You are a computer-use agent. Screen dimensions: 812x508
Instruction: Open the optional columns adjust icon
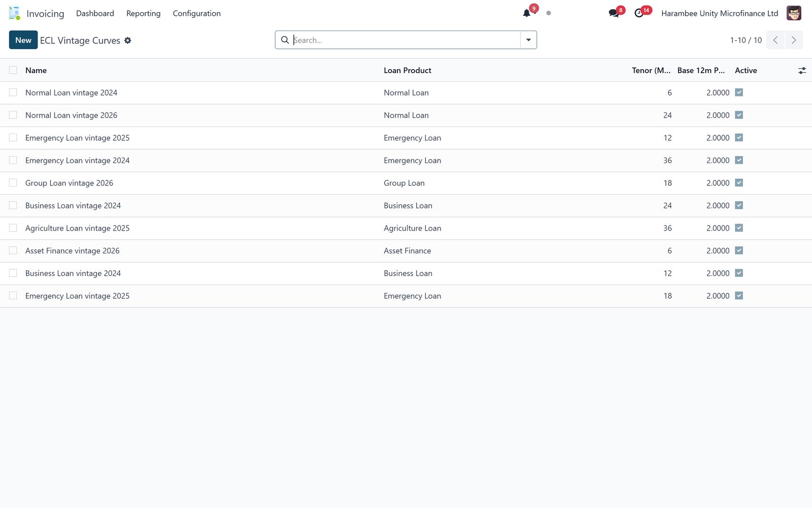(x=802, y=71)
